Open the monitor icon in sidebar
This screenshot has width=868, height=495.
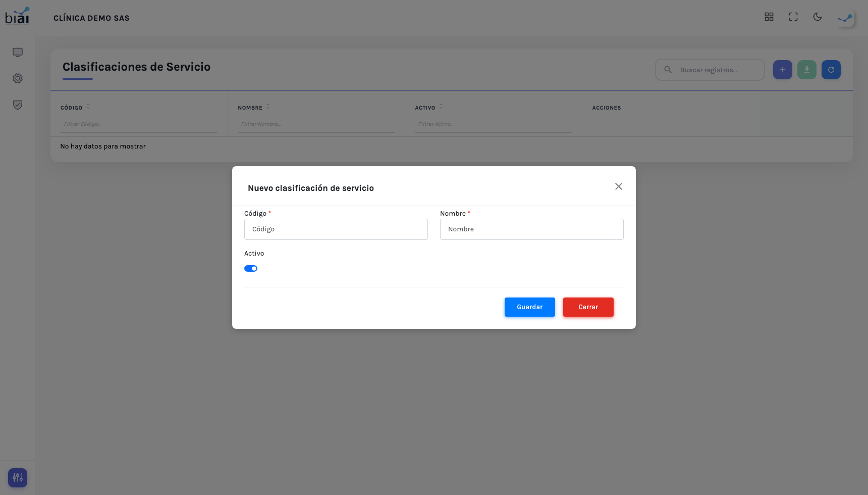click(18, 53)
